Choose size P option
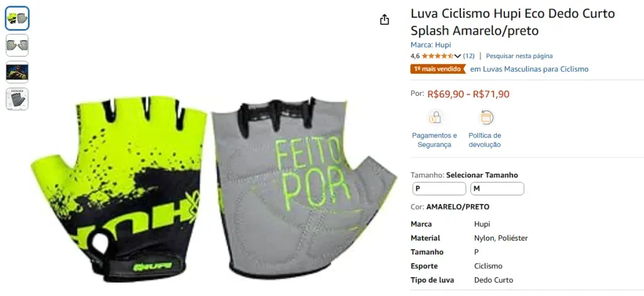Image resolution: width=644 pixels, height=296 pixels. 439,189
